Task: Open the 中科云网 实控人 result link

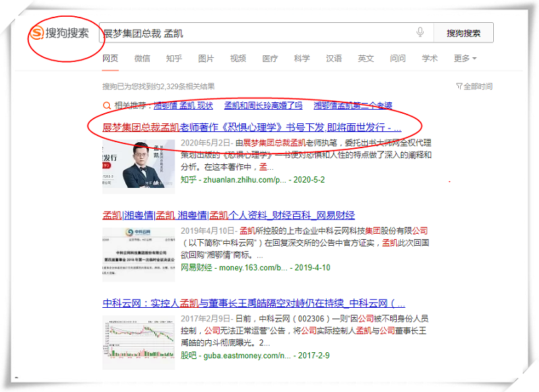Action: point(253,304)
